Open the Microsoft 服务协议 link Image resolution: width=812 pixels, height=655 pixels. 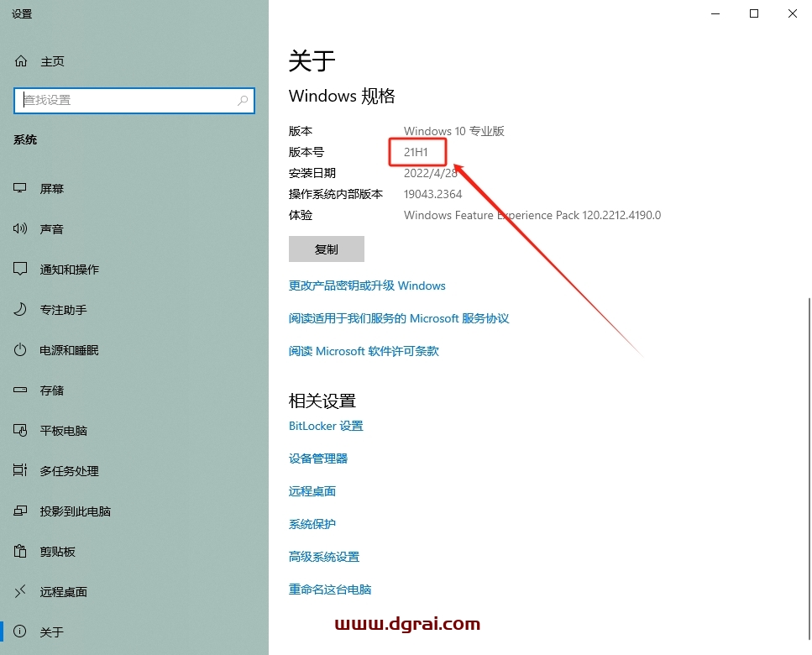click(x=399, y=318)
